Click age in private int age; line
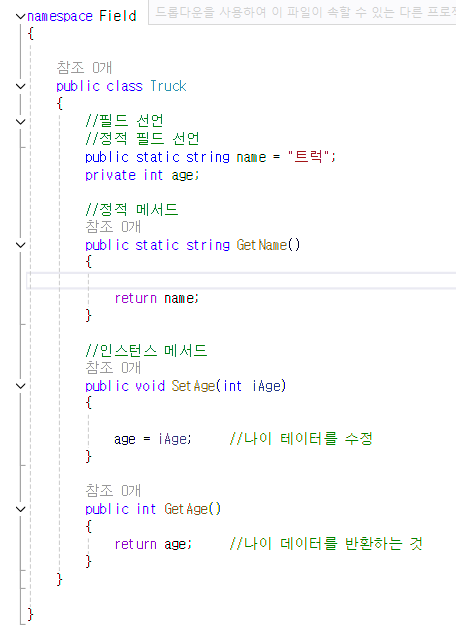The image size is (456, 638). tap(182, 176)
